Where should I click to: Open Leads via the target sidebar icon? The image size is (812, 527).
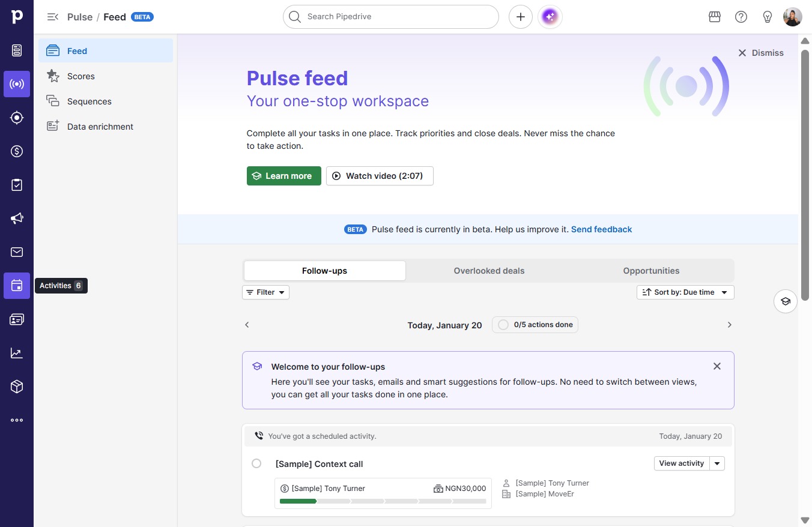17,118
